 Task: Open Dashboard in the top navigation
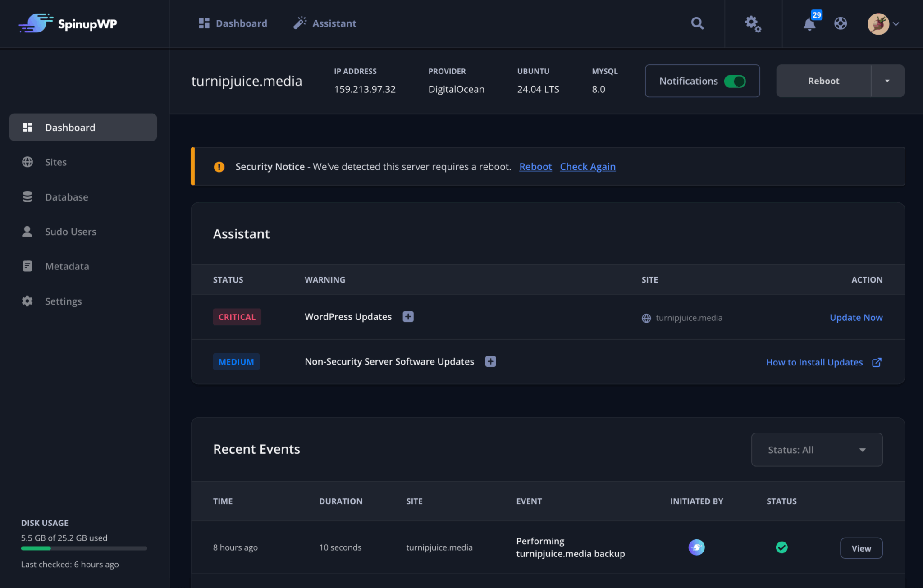233,23
